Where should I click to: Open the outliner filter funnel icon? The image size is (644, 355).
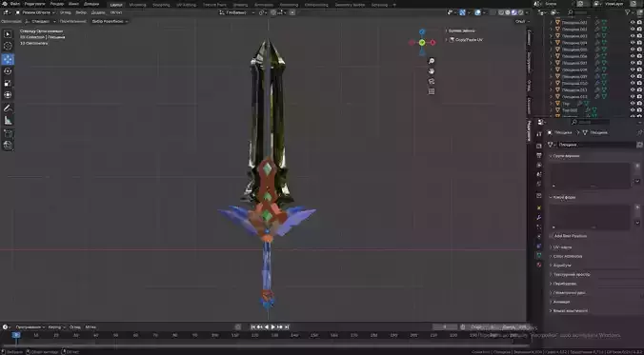tap(628, 12)
